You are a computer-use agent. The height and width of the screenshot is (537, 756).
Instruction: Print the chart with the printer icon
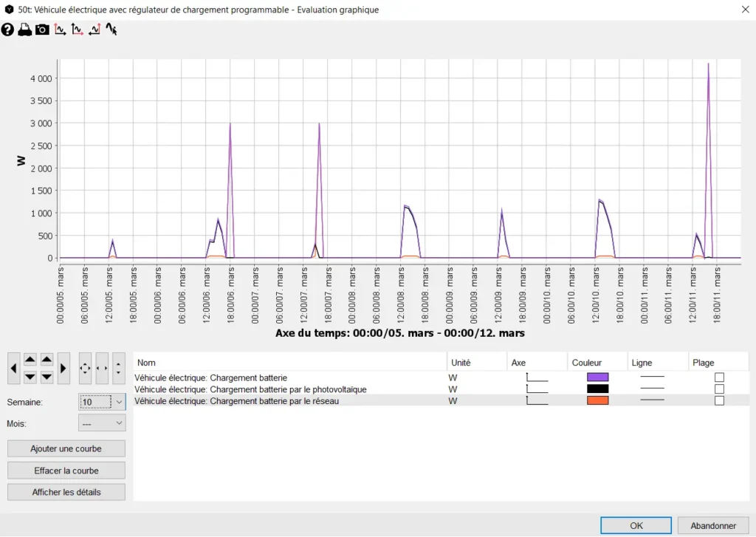(25, 30)
